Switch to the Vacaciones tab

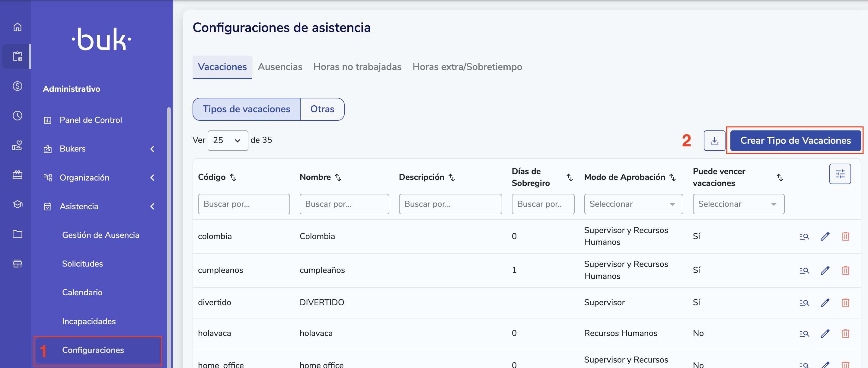(222, 67)
